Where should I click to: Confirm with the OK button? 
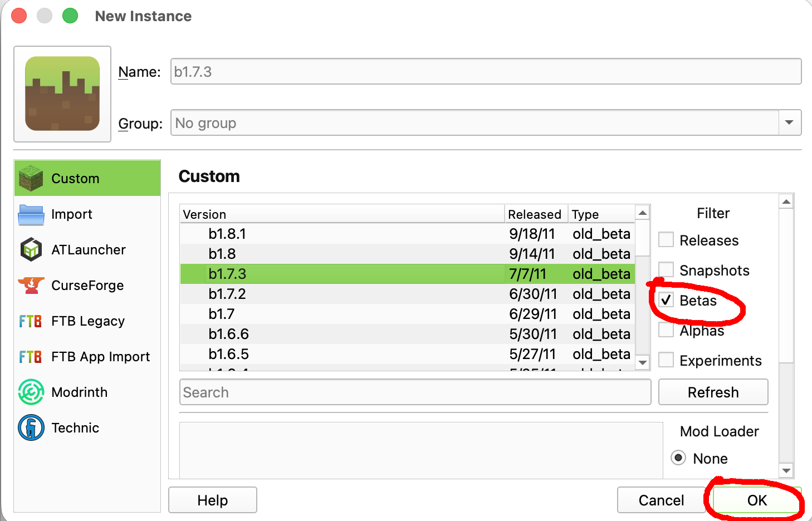[757, 500]
